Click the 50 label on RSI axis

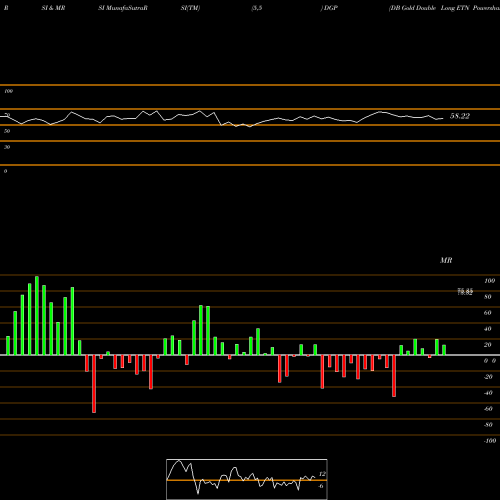[7, 131]
